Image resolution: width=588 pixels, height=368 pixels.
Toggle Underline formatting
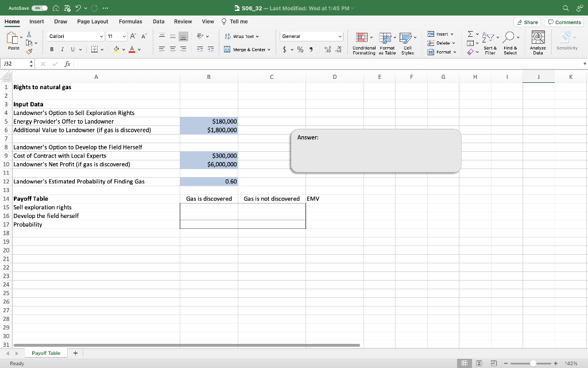click(72, 49)
